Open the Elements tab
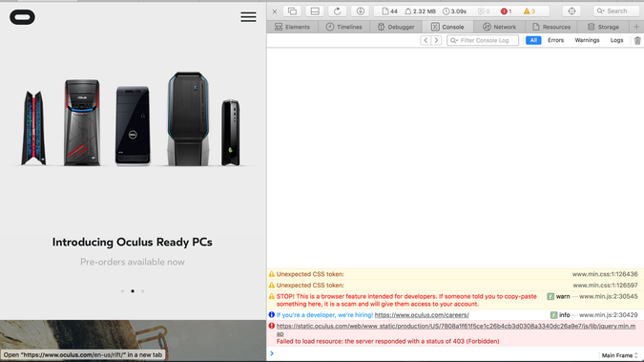Screen dimensions: 644x362 (x=292, y=27)
